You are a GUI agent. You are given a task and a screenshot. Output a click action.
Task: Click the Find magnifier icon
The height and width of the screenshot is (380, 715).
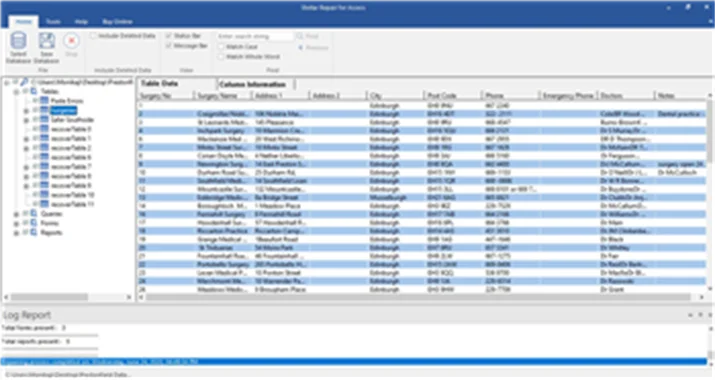coord(300,36)
